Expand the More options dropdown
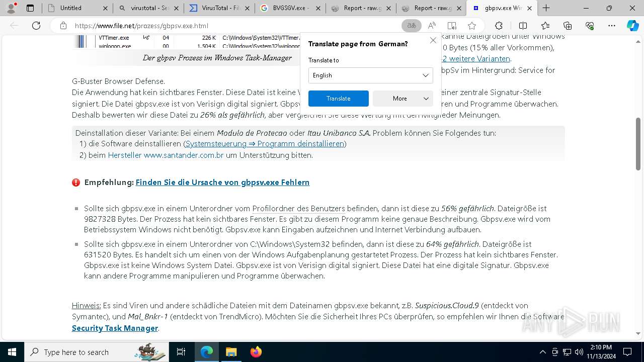The height and width of the screenshot is (362, 644). [403, 99]
